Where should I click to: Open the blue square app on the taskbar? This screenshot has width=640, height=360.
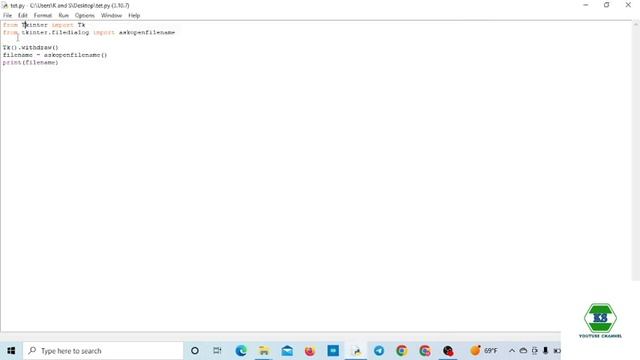(333, 351)
